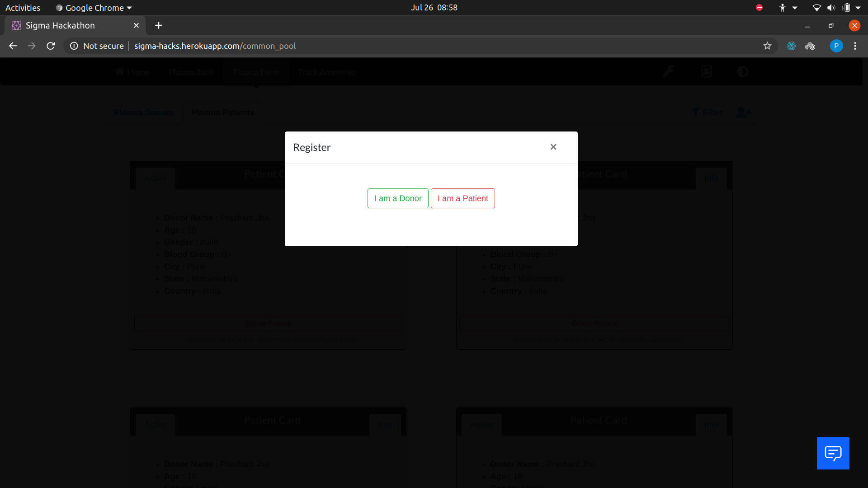
Task: Close the Register dialog
Action: click(x=553, y=147)
